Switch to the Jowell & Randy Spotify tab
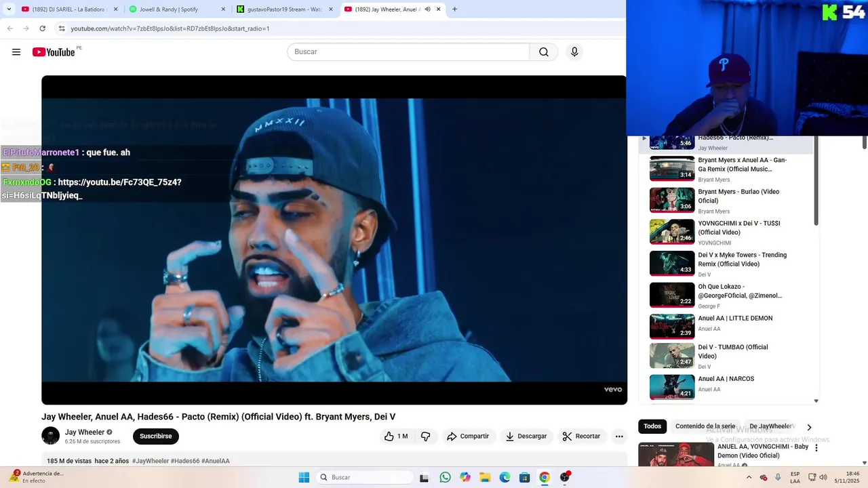Image resolution: width=868 pixels, height=488 pixels. click(173, 9)
